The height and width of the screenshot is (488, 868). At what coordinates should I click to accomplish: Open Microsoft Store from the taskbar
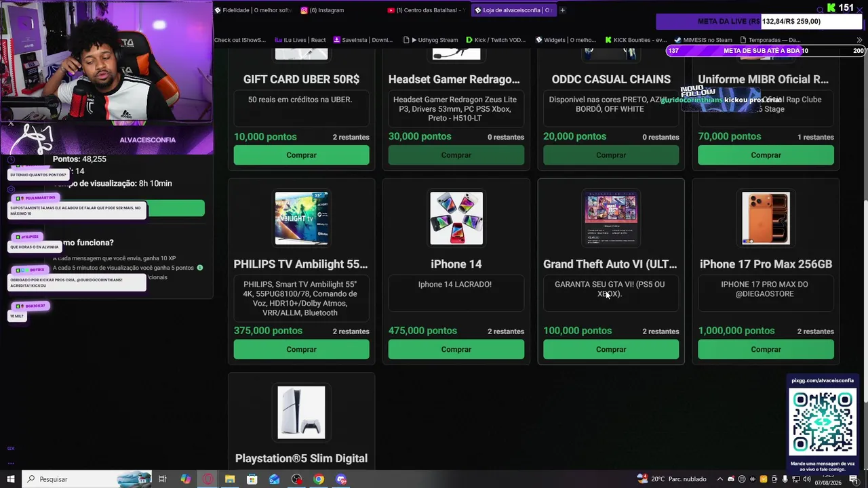coord(252,479)
